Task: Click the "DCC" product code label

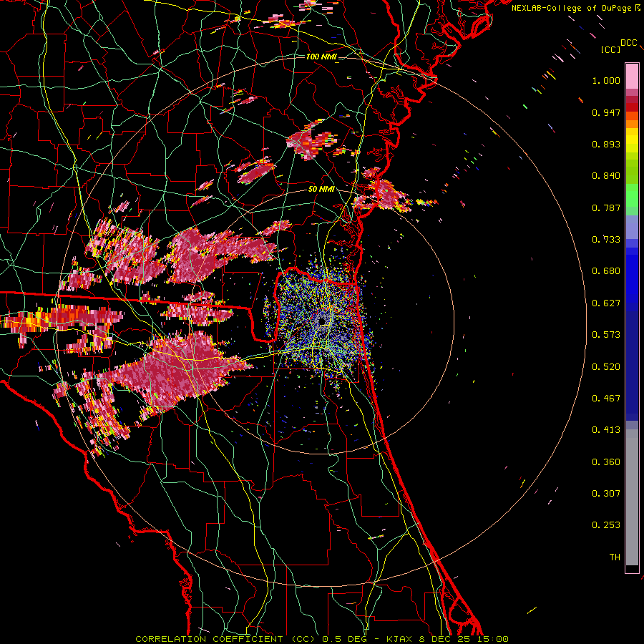Action: tap(629, 43)
